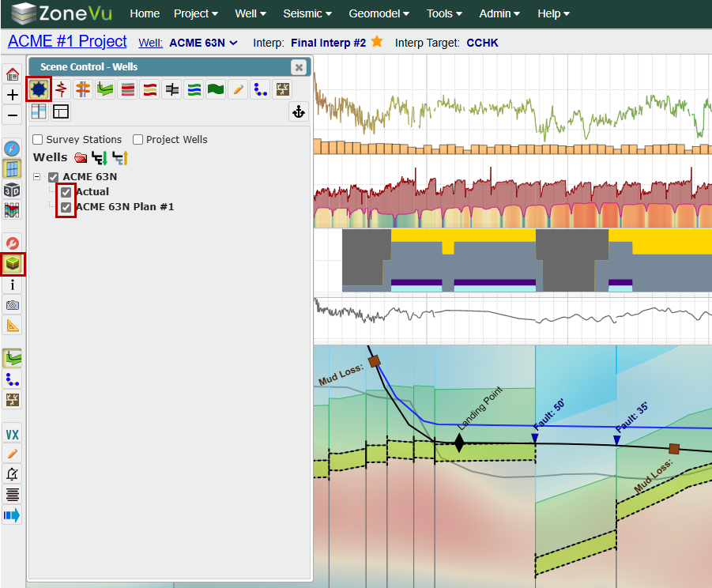Open panel blue dots path tab icon

point(260,89)
